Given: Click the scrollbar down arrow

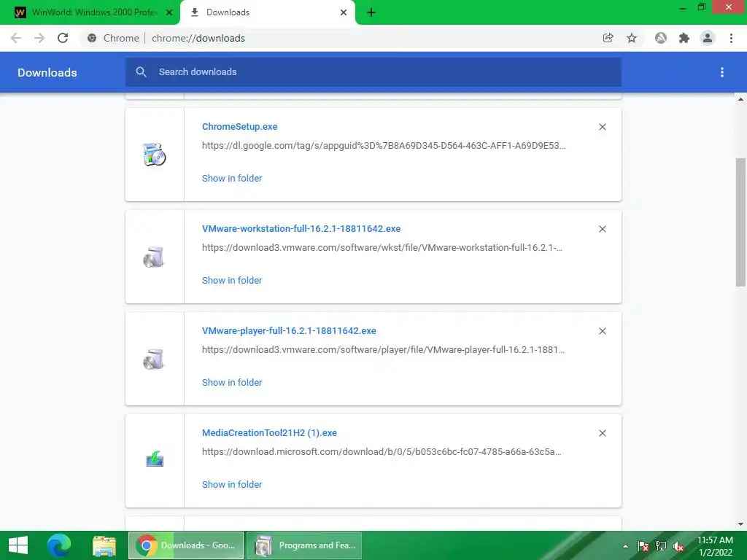Looking at the screenshot, I should click(740, 524).
